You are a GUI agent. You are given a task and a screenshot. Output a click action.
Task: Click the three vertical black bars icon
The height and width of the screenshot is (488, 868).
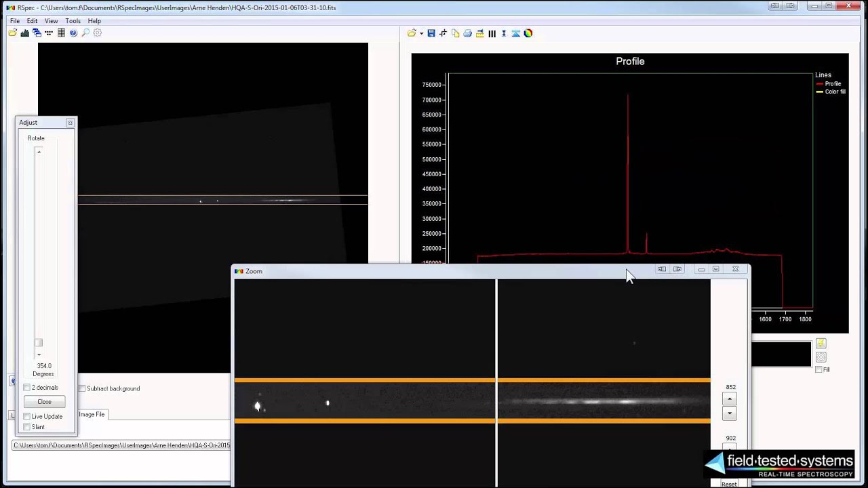[x=492, y=33]
